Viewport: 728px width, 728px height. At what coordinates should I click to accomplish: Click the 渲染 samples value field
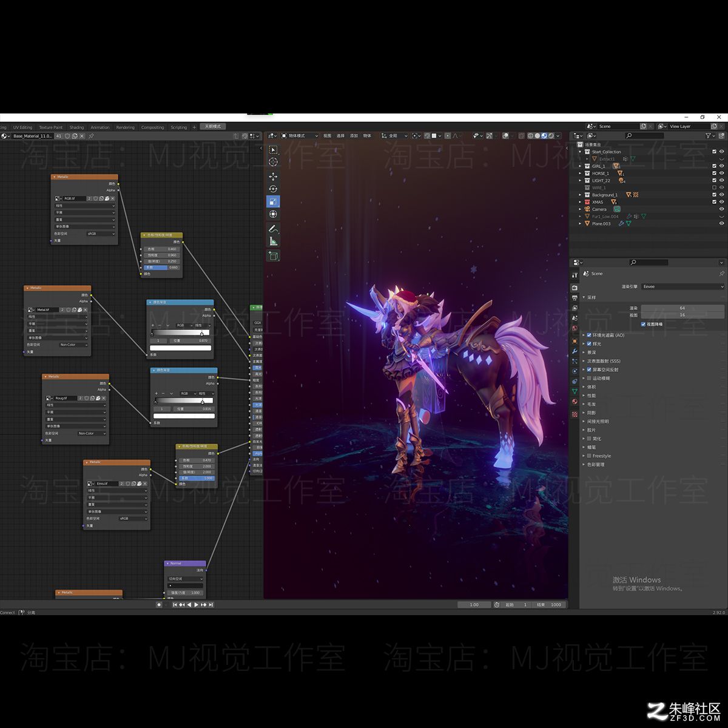[x=682, y=308]
